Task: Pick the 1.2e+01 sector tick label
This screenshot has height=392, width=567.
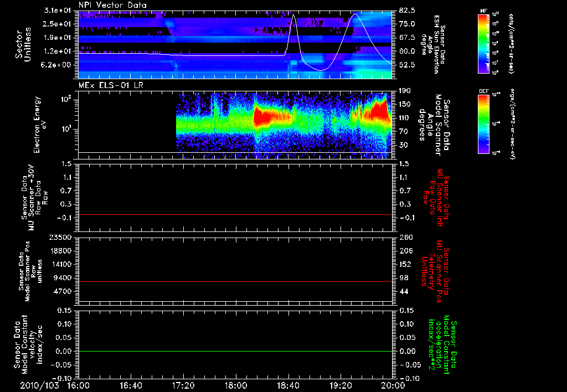Action: click(59, 51)
